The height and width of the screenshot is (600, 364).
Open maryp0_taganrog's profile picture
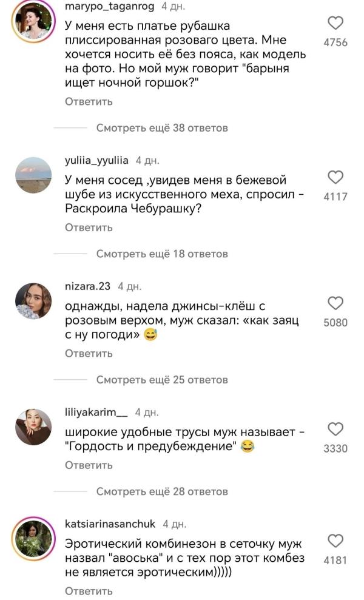(x=32, y=18)
